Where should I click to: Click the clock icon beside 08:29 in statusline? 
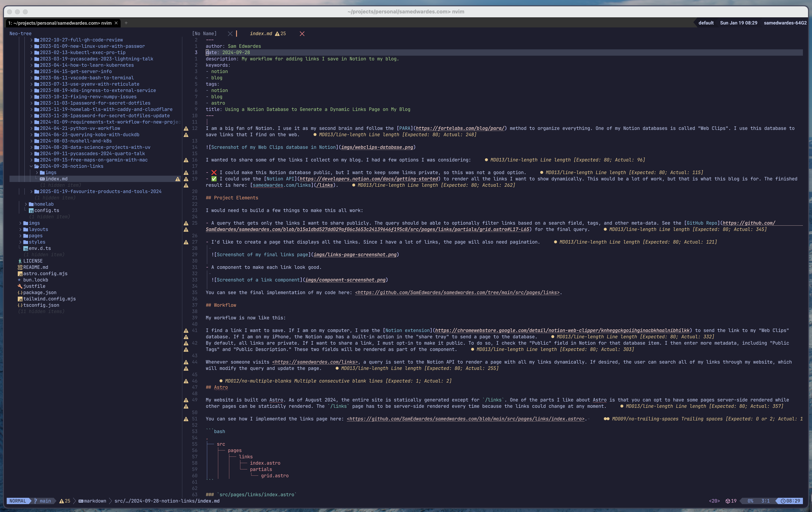coord(783,501)
